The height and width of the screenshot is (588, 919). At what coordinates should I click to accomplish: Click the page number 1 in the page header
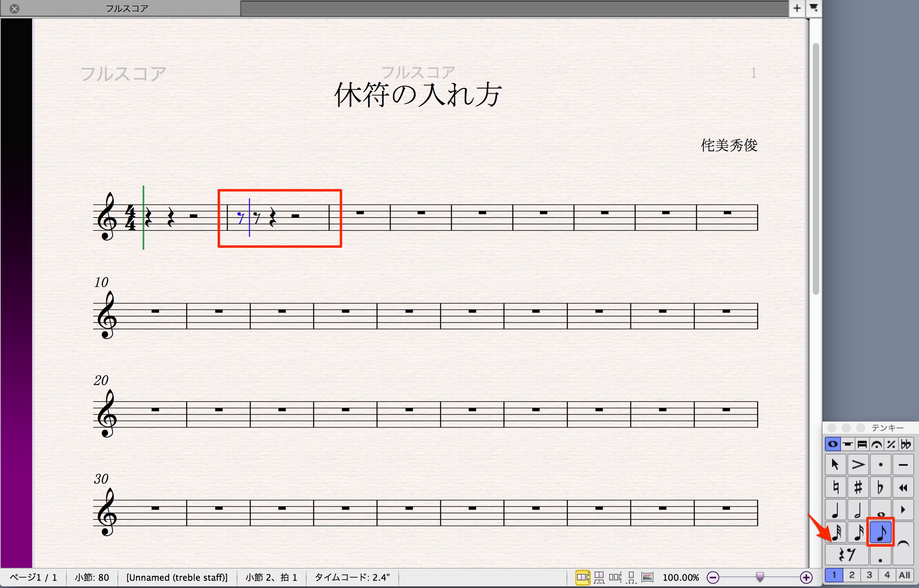coord(754,73)
